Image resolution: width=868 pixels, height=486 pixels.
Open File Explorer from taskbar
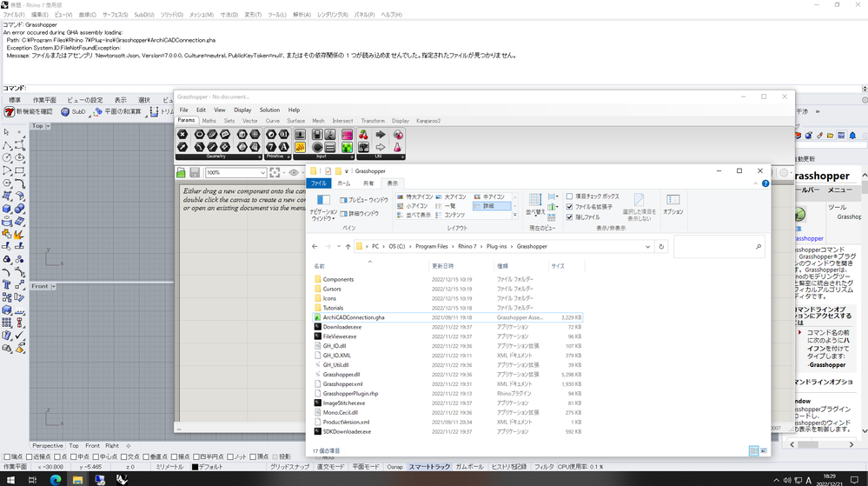(77, 479)
